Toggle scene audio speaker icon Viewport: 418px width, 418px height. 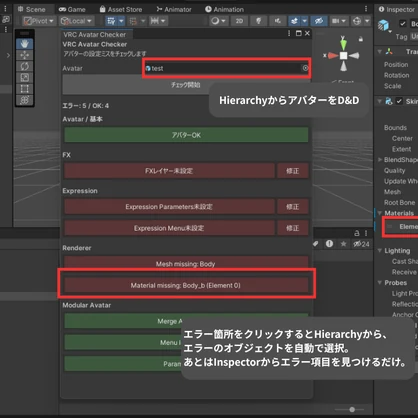pyautogui.click(x=277, y=21)
